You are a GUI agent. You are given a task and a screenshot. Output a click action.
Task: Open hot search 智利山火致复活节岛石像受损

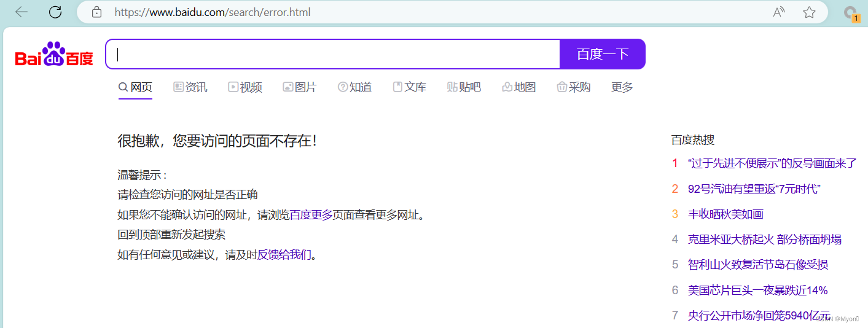tap(758, 265)
